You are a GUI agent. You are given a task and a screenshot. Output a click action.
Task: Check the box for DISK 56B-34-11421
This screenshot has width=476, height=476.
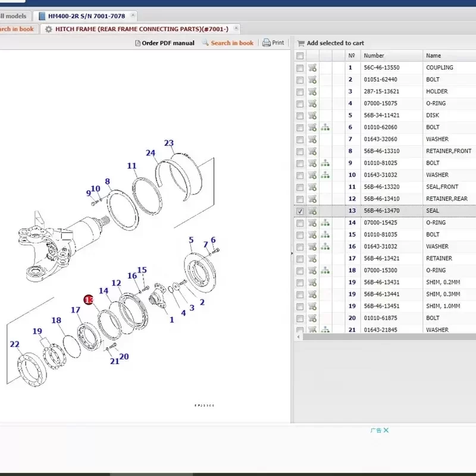pos(300,115)
